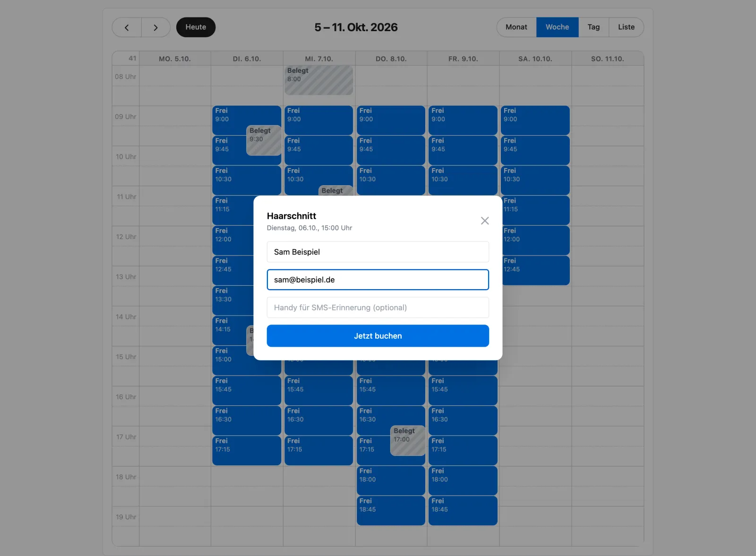The width and height of the screenshot is (756, 556).
Task: Close the Haarschnitt booking dialog
Action: coord(484,221)
